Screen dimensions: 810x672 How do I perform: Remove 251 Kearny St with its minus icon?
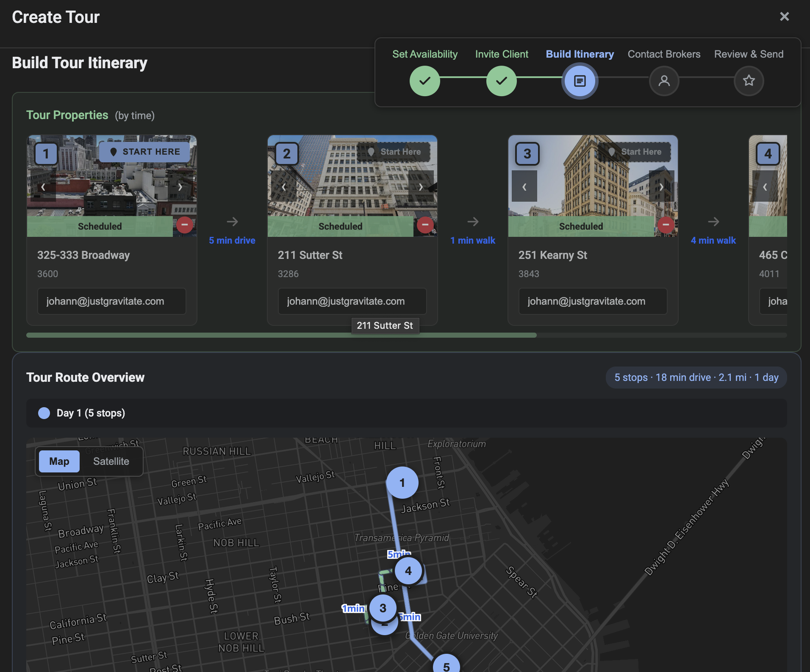click(x=666, y=225)
